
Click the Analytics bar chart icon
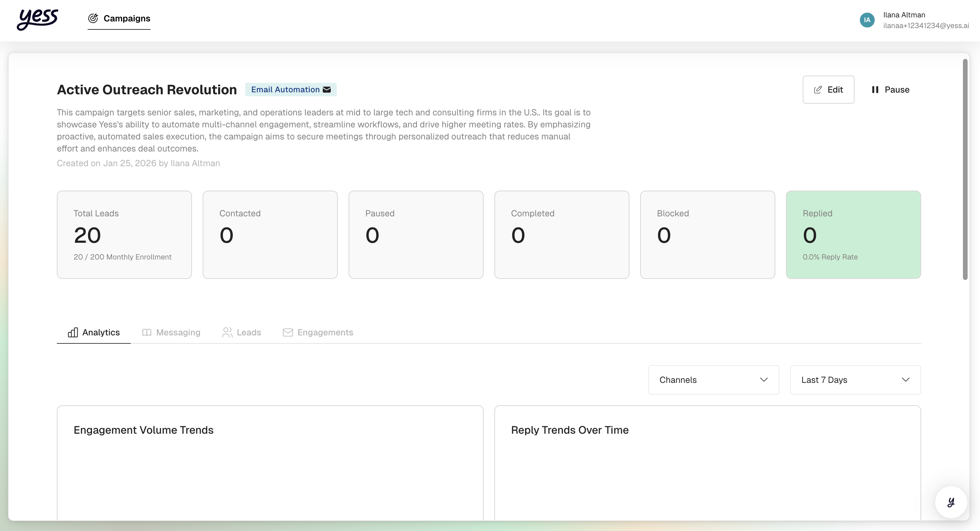73,332
